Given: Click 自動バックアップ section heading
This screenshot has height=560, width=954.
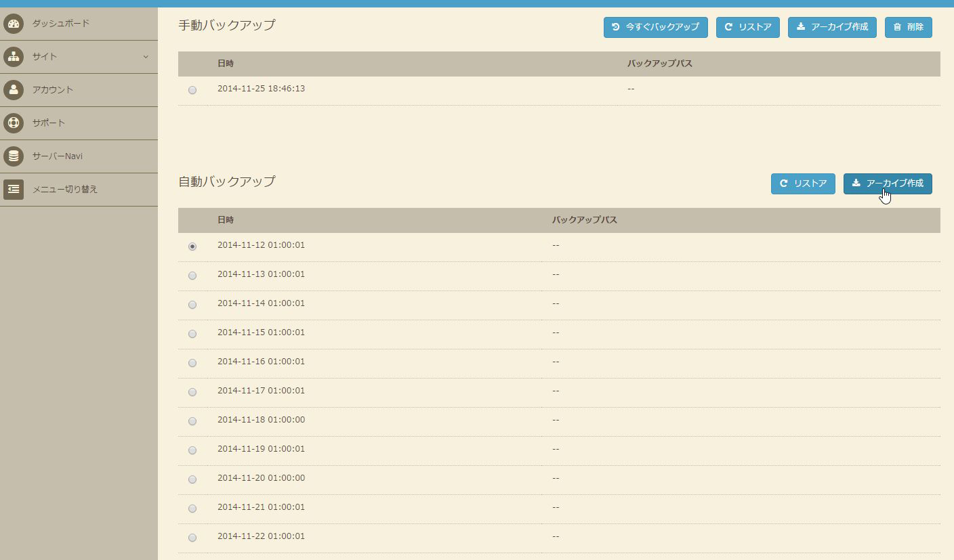Looking at the screenshot, I should point(227,181).
